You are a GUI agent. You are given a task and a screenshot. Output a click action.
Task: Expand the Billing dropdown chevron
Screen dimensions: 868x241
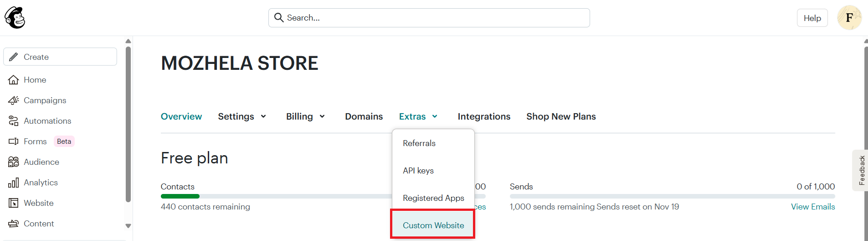(x=322, y=117)
